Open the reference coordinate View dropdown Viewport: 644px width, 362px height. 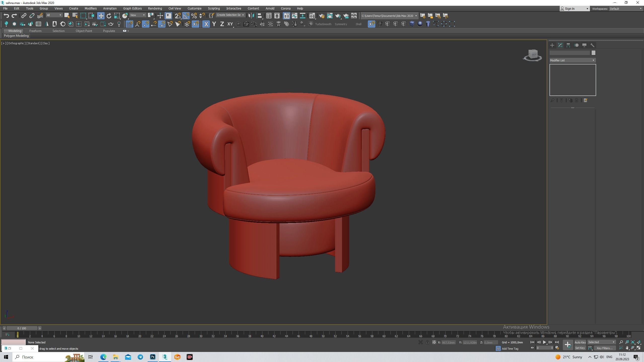tap(138, 15)
